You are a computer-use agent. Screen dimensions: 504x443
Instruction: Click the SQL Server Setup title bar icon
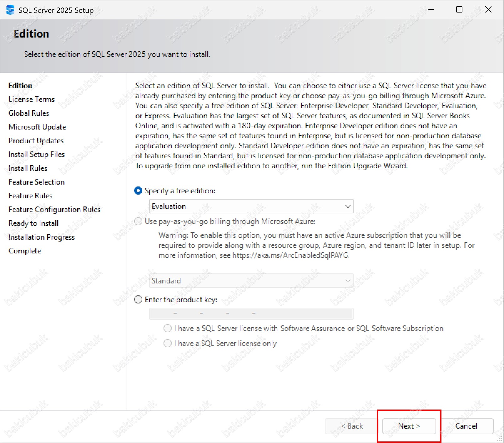click(x=10, y=10)
